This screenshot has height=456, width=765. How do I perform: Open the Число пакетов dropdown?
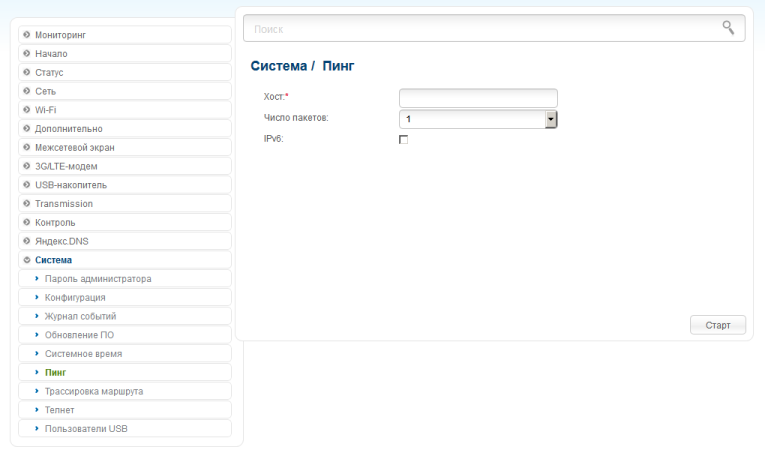click(478, 119)
